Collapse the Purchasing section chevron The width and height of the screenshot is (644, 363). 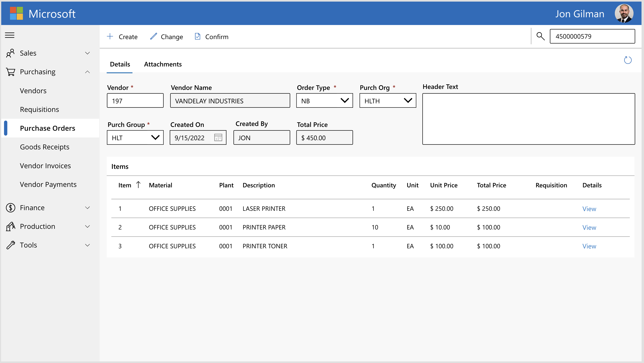[x=87, y=72]
